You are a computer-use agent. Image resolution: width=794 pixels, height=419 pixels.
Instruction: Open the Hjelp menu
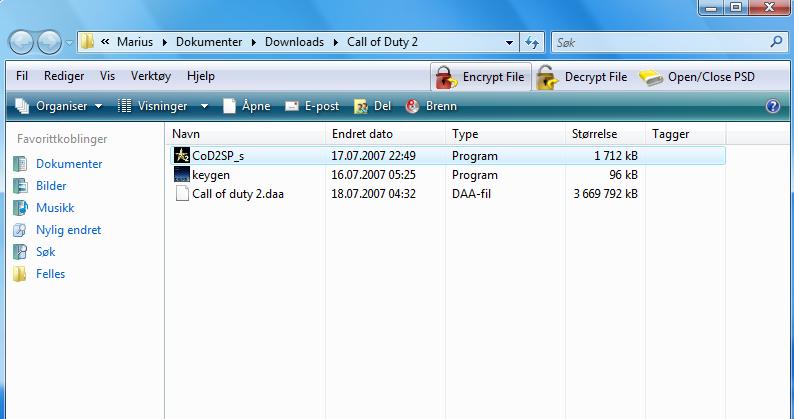point(201,76)
